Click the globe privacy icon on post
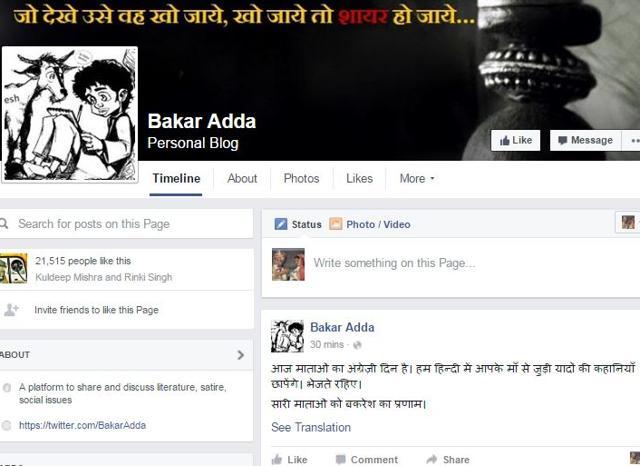Image resolution: width=640 pixels, height=466 pixels. click(357, 345)
